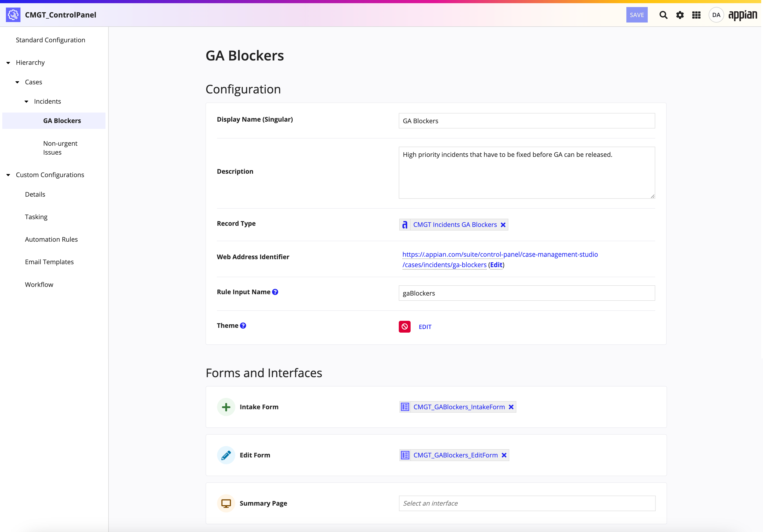Click Edit link for web address
Viewport: 763px width, 532px height.
pyautogui.click(x=496, y=265)
